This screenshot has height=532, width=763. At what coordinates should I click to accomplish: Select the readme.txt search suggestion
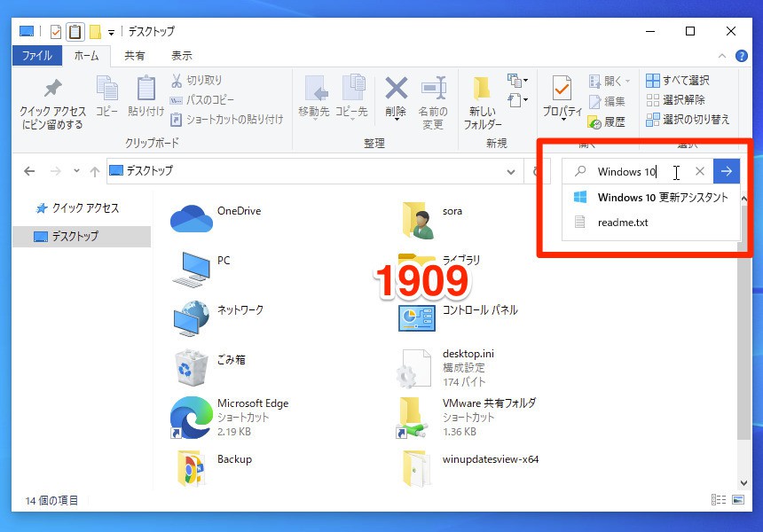click(x=651, y=223)
